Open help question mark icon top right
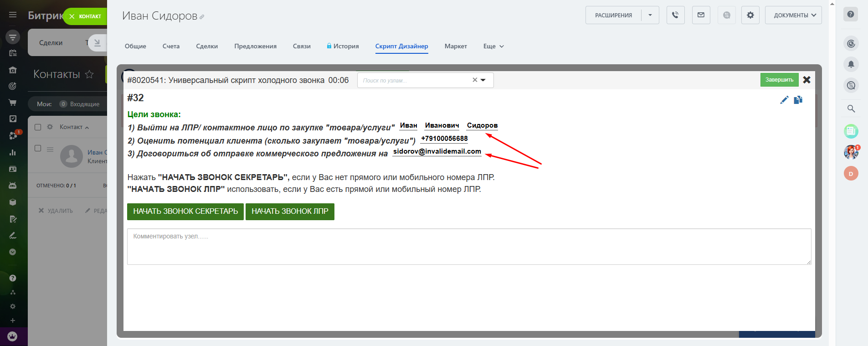Viewport: 868px width, 346px height. pyautogui.click(x=850, y=14)
